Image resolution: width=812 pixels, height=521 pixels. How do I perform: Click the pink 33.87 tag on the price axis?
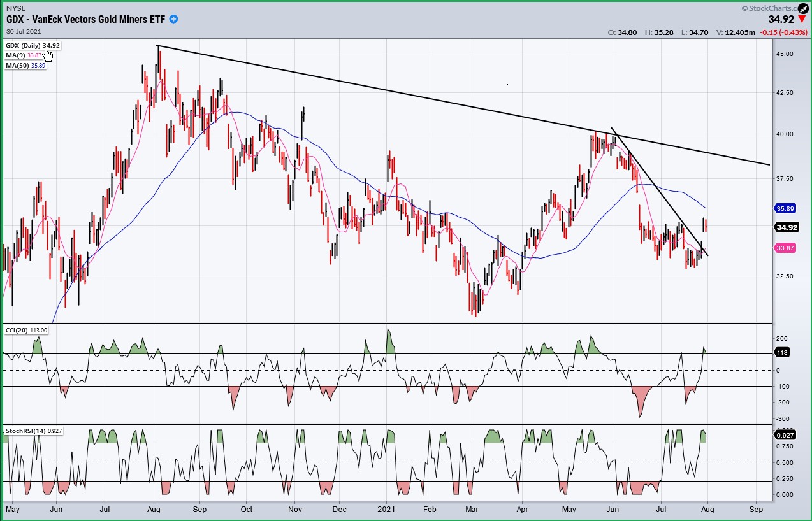(786, 248)
